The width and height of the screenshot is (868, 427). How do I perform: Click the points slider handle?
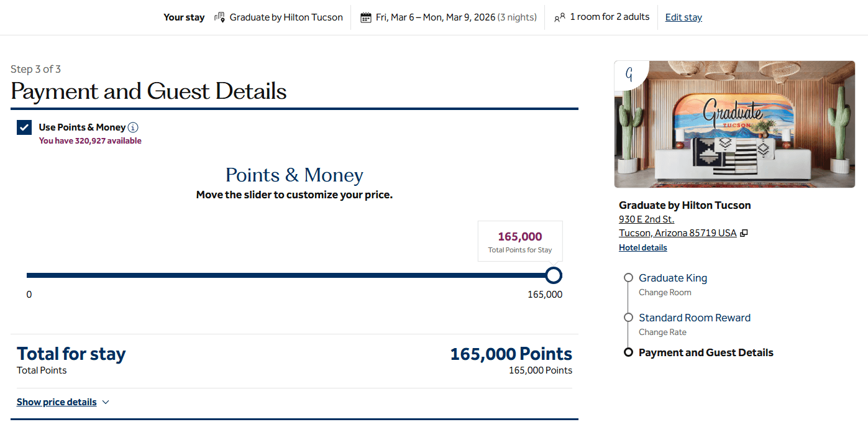tap(554, 275)
